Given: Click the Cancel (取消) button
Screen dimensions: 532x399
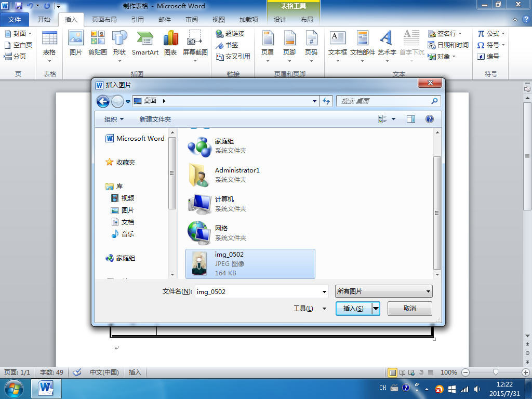Looking at the screenshot, I should (x=410, y=309).
